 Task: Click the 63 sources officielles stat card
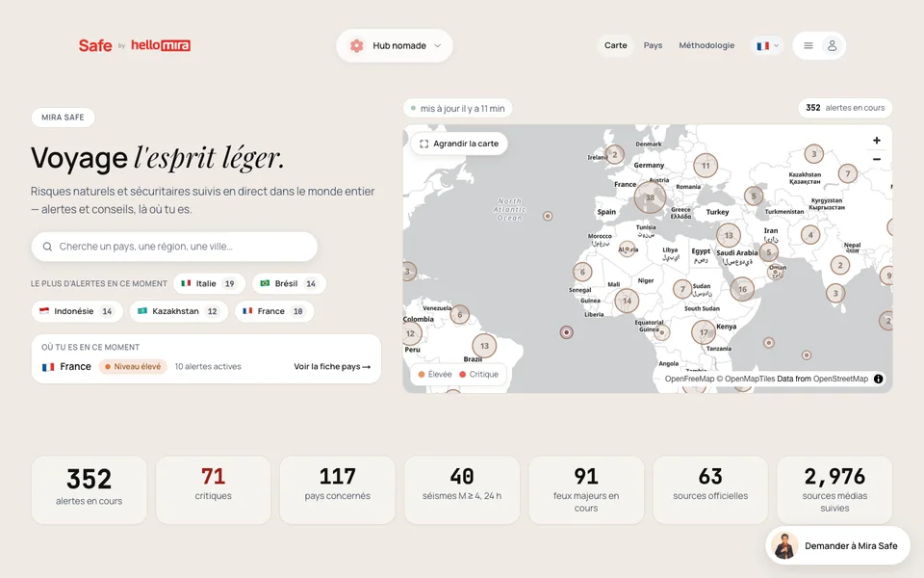tap(710, 489)
